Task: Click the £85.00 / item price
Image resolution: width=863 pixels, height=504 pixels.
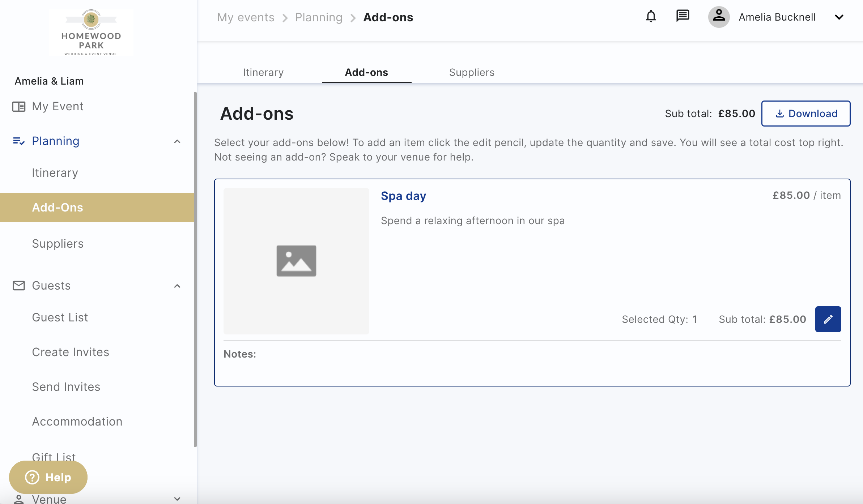Action: coord(807,195)
